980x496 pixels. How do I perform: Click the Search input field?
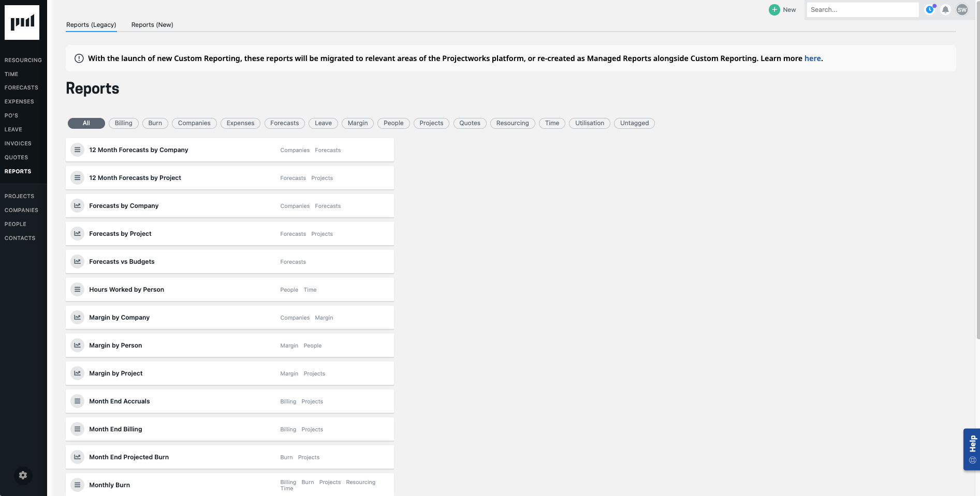[862, 10]
